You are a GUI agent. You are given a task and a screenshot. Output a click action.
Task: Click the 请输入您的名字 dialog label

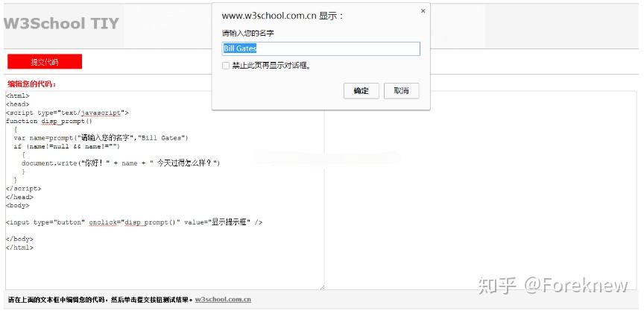coord(247,34)
